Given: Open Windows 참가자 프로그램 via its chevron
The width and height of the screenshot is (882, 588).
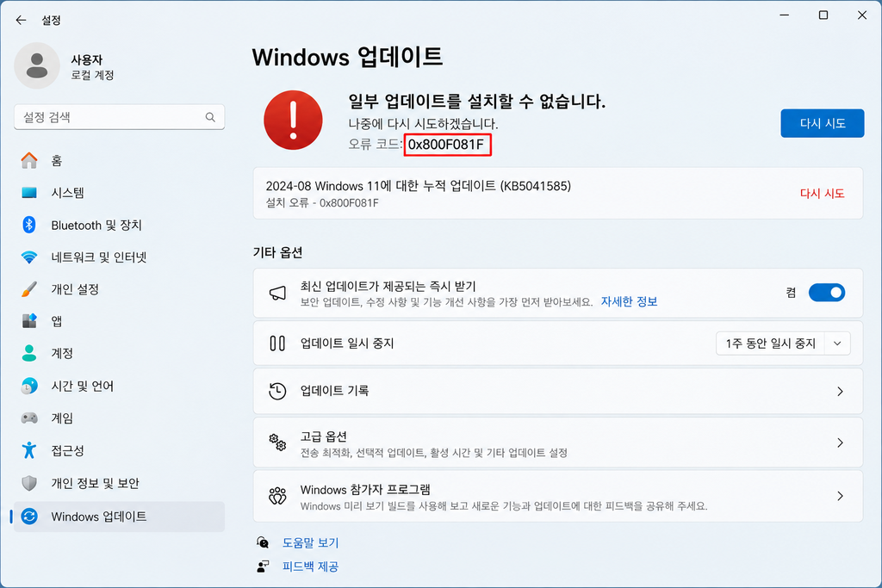Looking at the screenshot, I should (840, 496).
